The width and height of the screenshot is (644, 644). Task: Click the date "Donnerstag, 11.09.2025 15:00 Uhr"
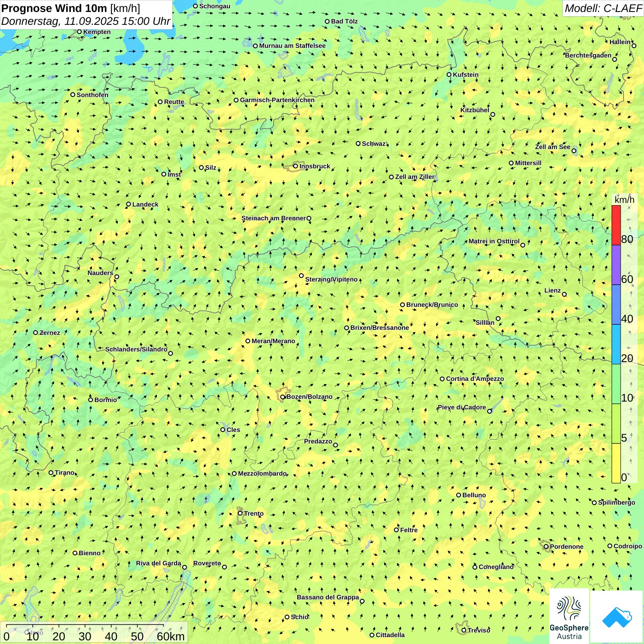point(86,21)
